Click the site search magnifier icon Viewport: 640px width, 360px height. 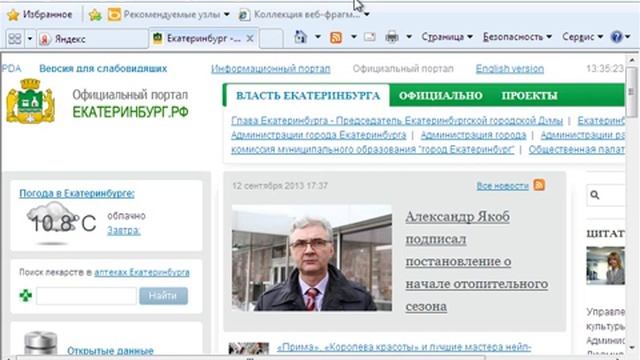595,195
